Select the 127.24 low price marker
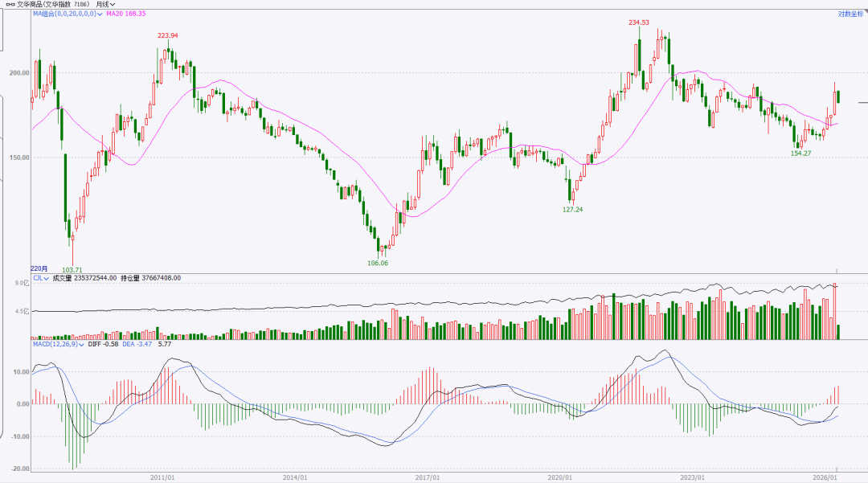Image resolution: width=868 pixels, height=483 pixels. pyautogui.click(x=572, y=209)
